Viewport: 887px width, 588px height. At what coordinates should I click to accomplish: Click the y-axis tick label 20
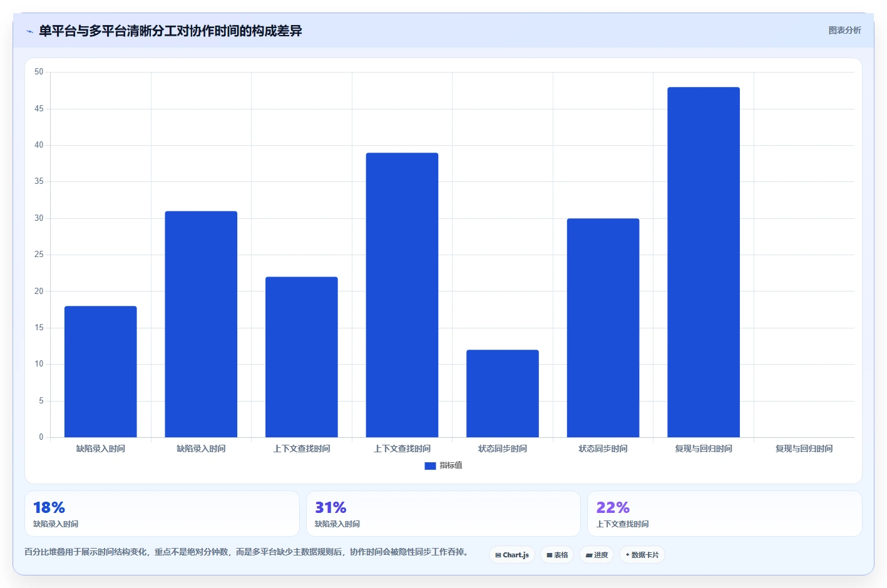point(39,291)
